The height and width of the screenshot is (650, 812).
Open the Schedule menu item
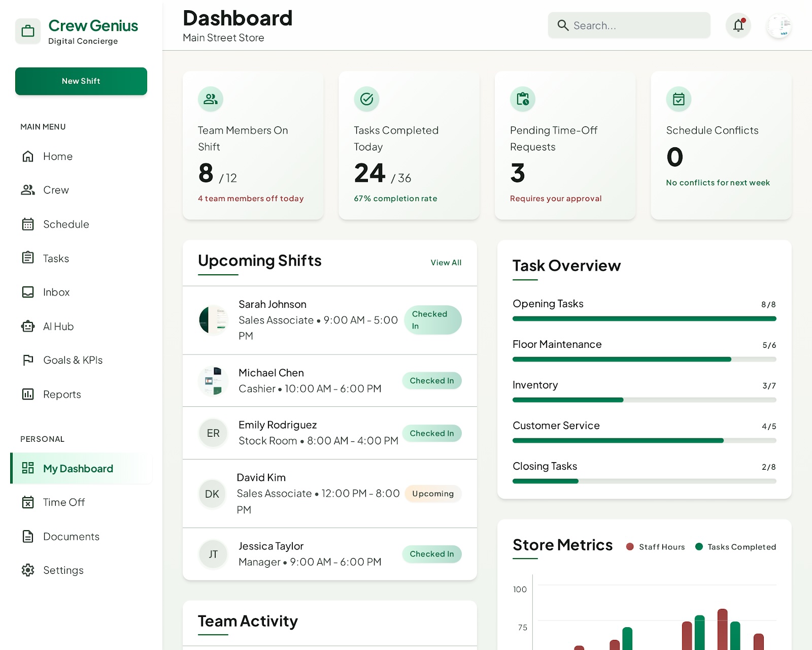pos(81,224)
